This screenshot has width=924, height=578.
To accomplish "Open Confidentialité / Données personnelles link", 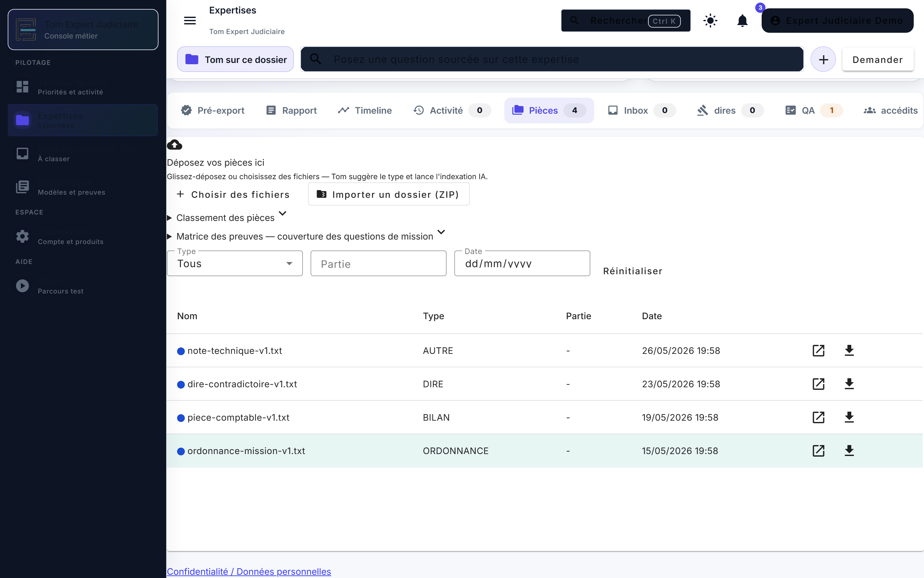I will click(x=249, y=571).
